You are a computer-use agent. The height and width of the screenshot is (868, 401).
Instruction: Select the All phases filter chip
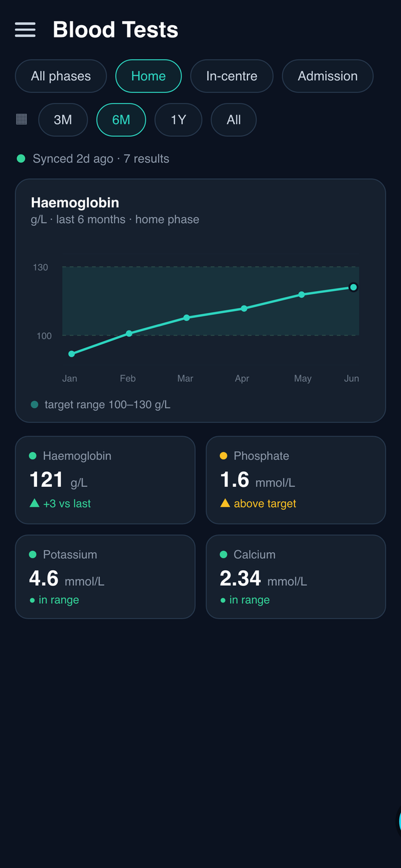61,76
